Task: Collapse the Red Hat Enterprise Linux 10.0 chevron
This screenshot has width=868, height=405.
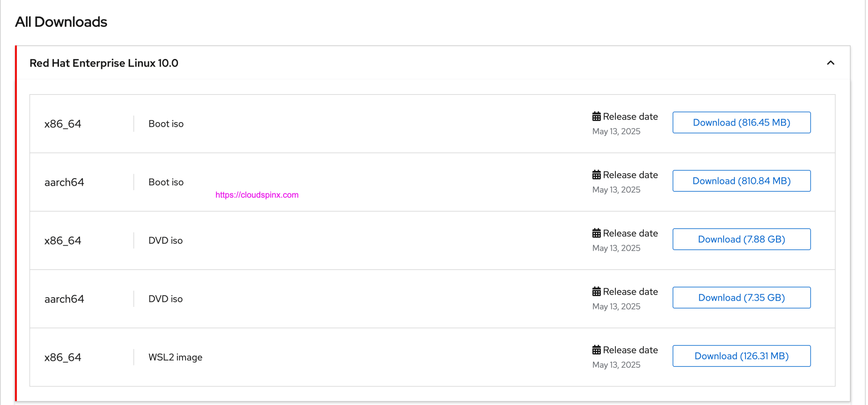Action: [x=830, y=63]
